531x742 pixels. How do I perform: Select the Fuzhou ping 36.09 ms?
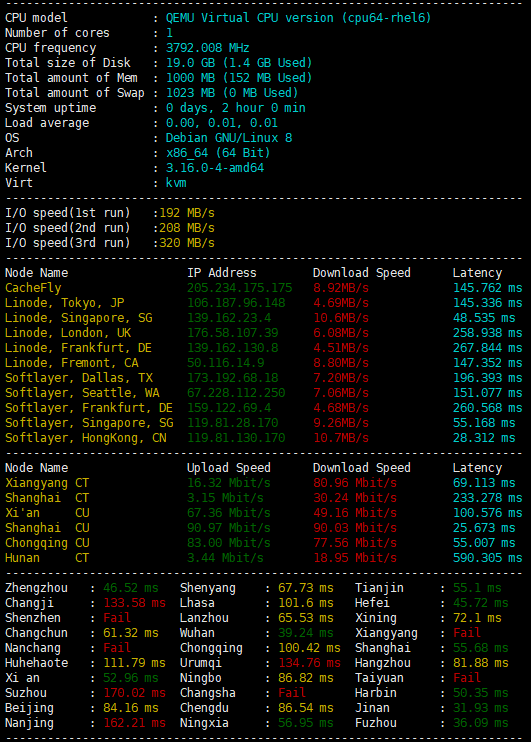tap(480, 723)
